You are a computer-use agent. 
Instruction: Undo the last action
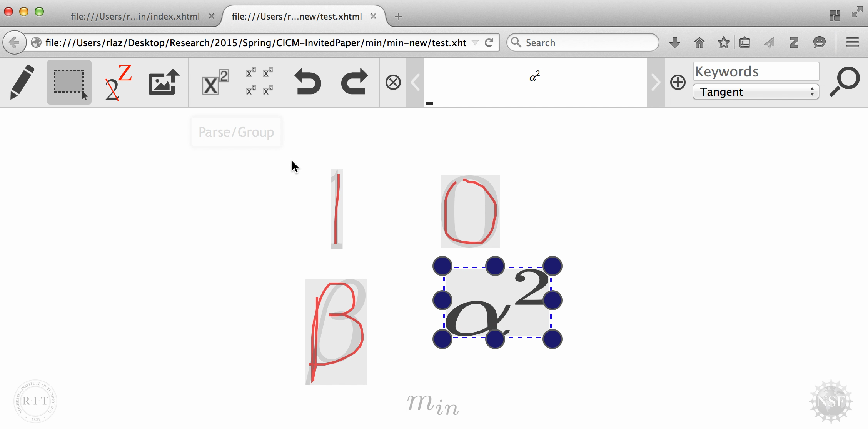[307, 82]
